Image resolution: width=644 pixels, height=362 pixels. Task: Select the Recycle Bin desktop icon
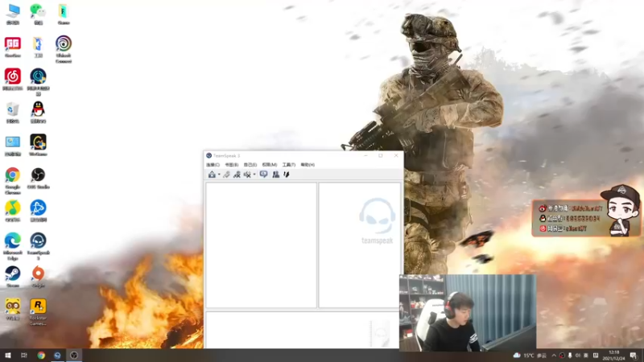point(13,113)
